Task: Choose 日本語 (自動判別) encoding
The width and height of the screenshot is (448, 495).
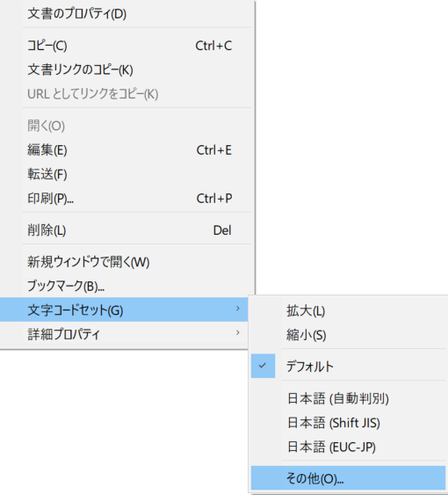Action: point(349,398)
